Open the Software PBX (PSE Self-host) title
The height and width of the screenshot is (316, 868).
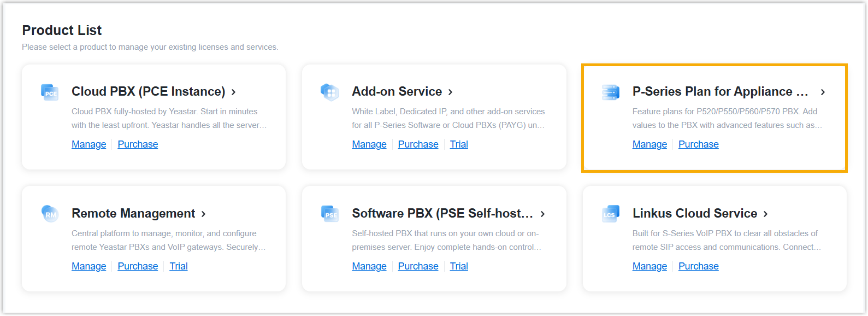[442, 213]
